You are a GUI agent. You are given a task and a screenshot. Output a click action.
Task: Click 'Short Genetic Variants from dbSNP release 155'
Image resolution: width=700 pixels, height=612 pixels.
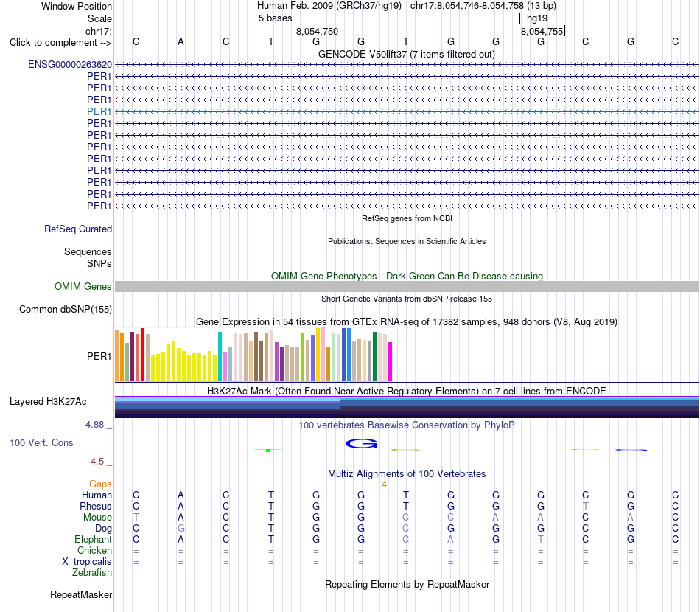pyautogui.click(x=407, y=299)
